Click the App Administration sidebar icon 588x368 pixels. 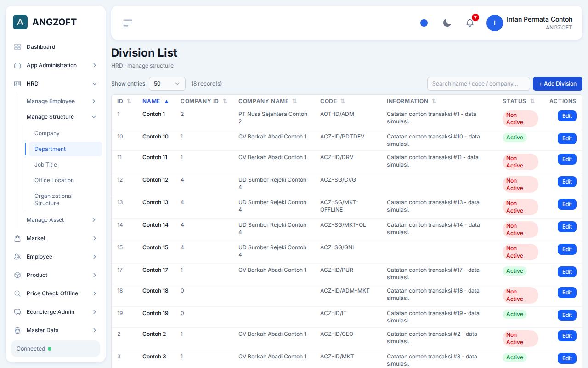(x=17, y=65)
